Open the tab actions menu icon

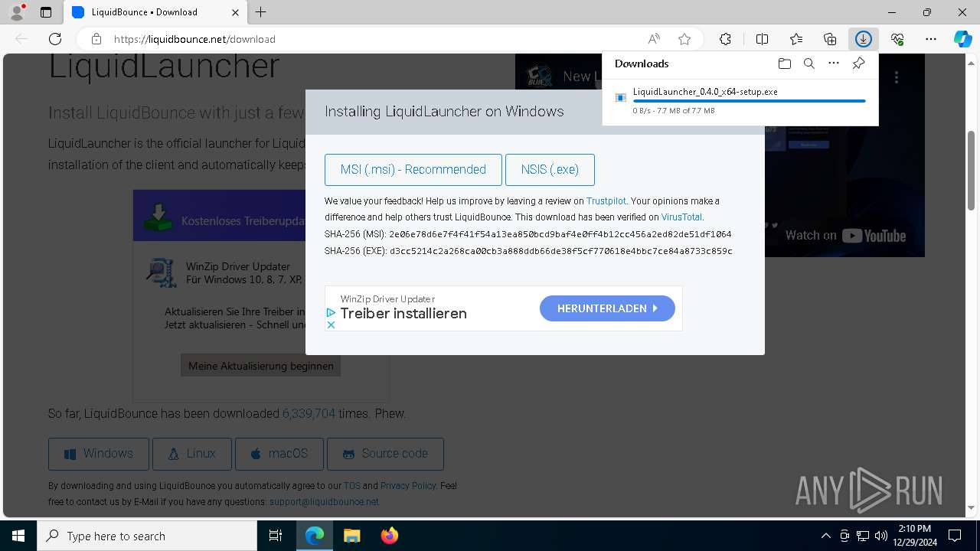(x=46, y=12)
